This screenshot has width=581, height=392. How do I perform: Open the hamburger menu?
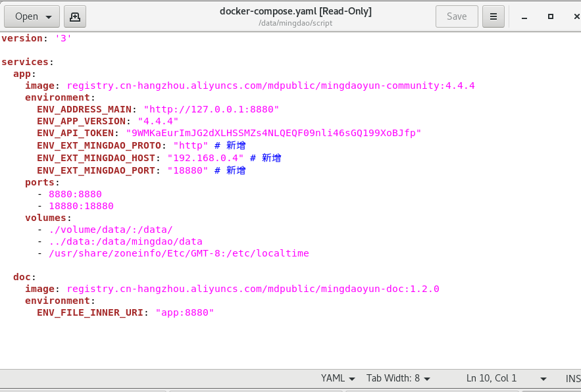click(x=493, y=16)
